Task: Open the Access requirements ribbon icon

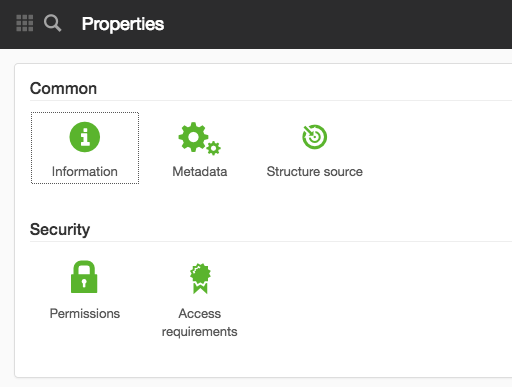Action: 200,278
